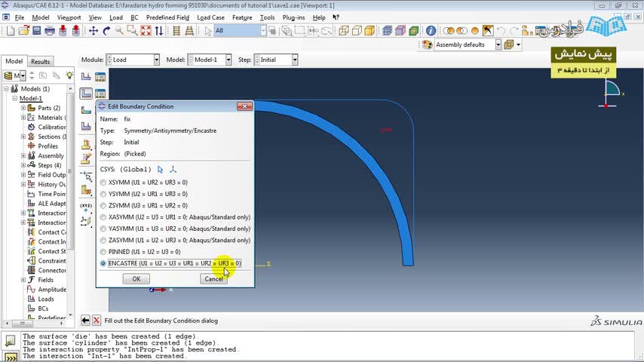Click the Create Datum CSYS (XYZ) icon

[86, 207]
